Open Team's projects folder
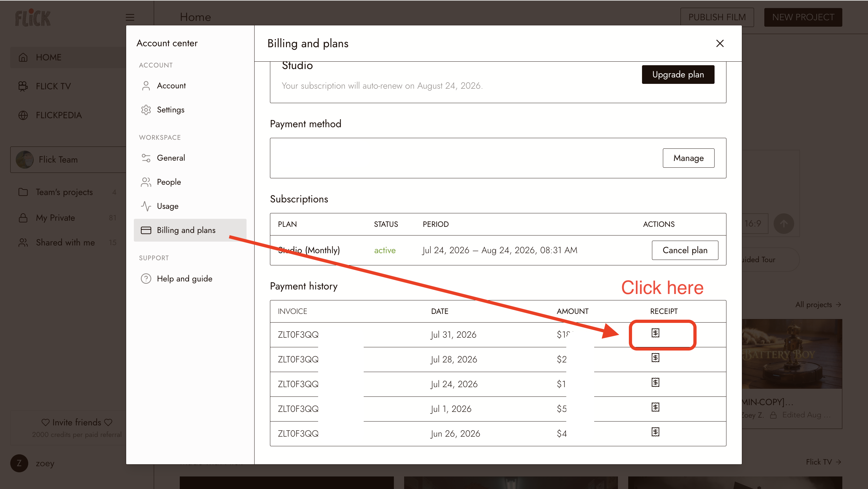The height and width of the screenshot is (489, 868). coord(68,192)
